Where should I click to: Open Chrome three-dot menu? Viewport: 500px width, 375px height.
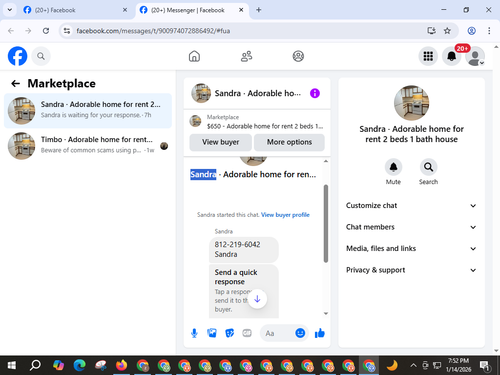pos(489,31)
